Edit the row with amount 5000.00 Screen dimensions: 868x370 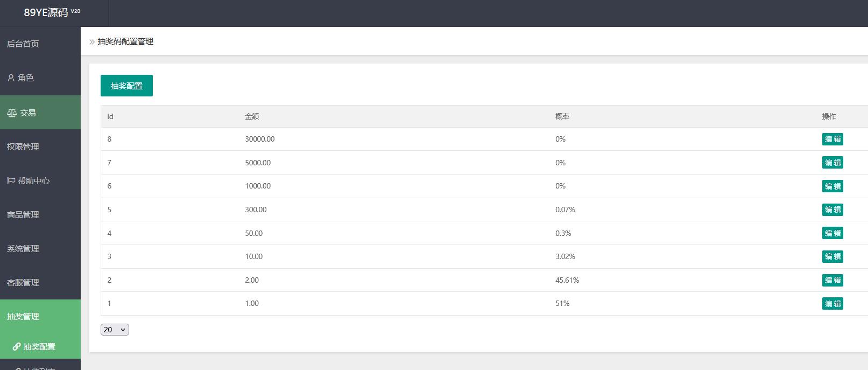click(832, 163)
